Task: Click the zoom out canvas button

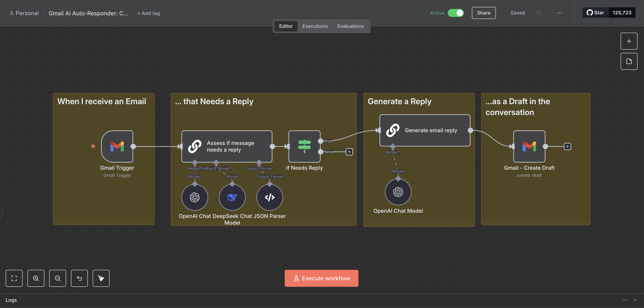Action: coord(57,278)
